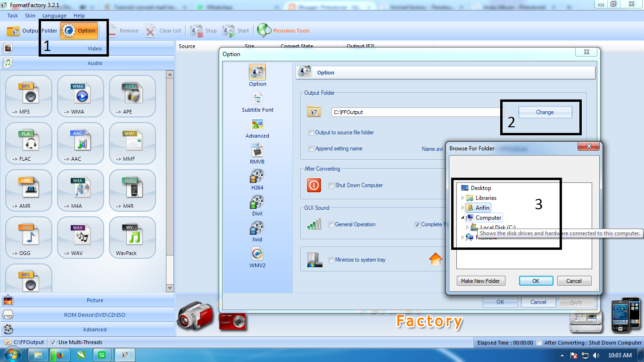644x362 pixels.
Task: Open DivX settings in Option sidebar
Action: (x=257, y=206)
